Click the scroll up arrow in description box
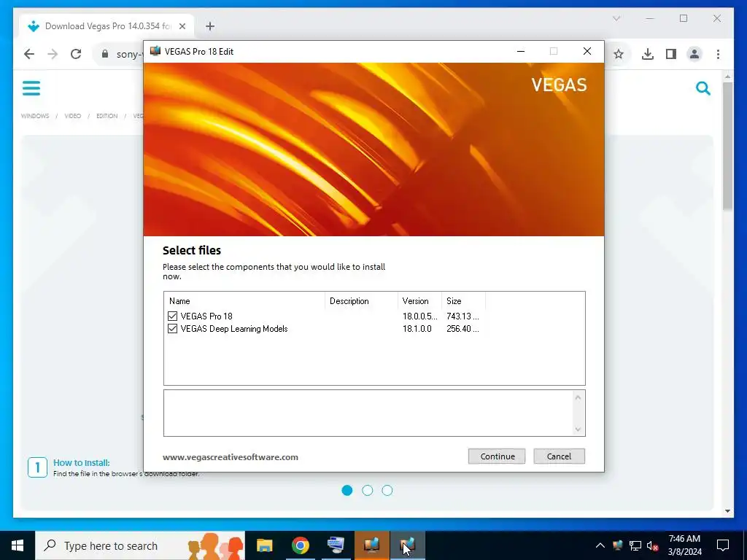 578,397
